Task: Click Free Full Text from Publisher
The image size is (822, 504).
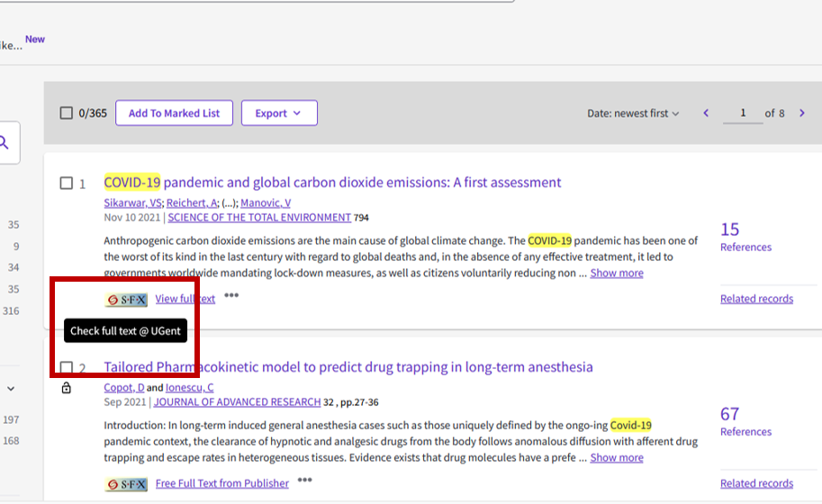Action: coord(222,483)
